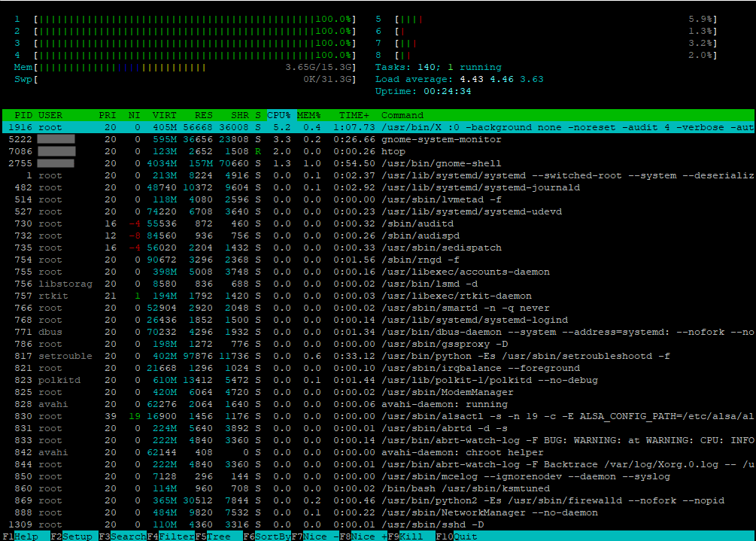Click the CPU 8 usage meter
The height and width of the screenshot is (541, 756).
556,56
